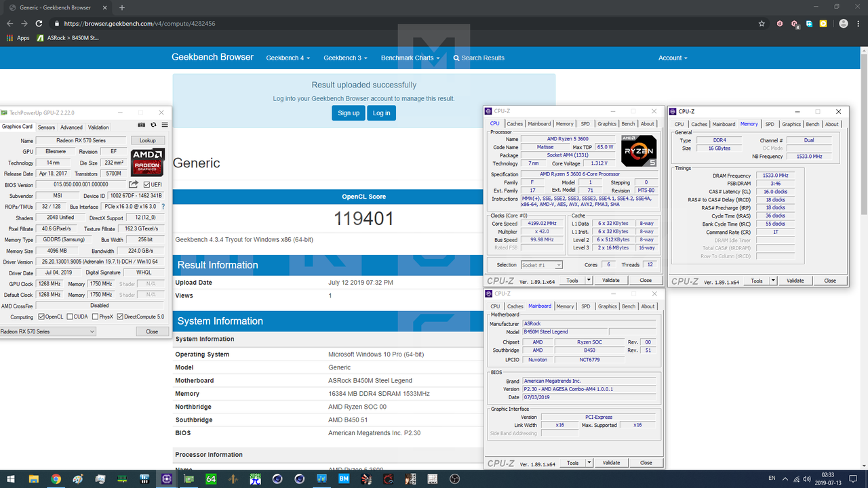Open Windows Start menu
Screen dimensions: 868x488
coord(11,479)
